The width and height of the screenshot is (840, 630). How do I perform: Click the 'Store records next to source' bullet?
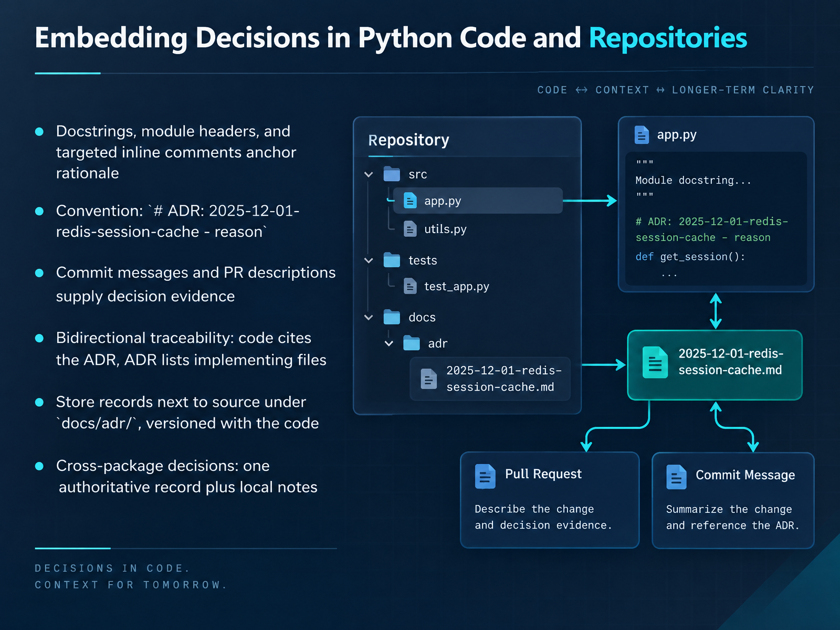pos(187,413)
